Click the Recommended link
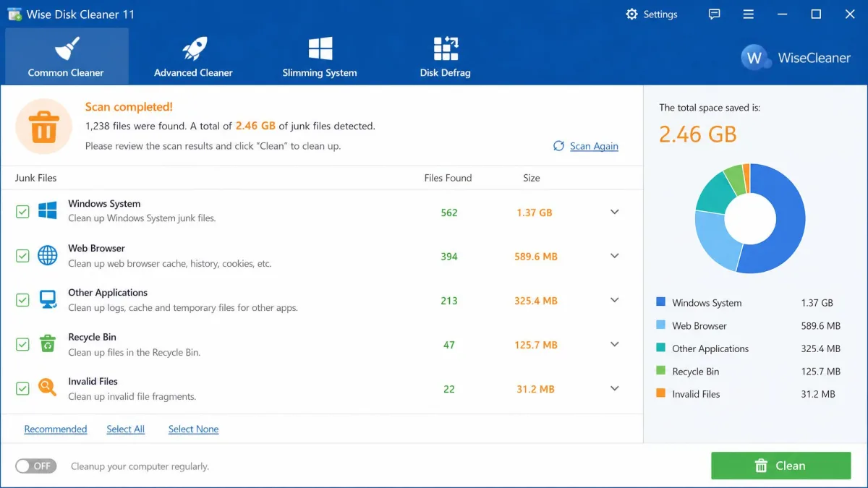Viewport: 868px width, 488px height. (x=56, y=429)
